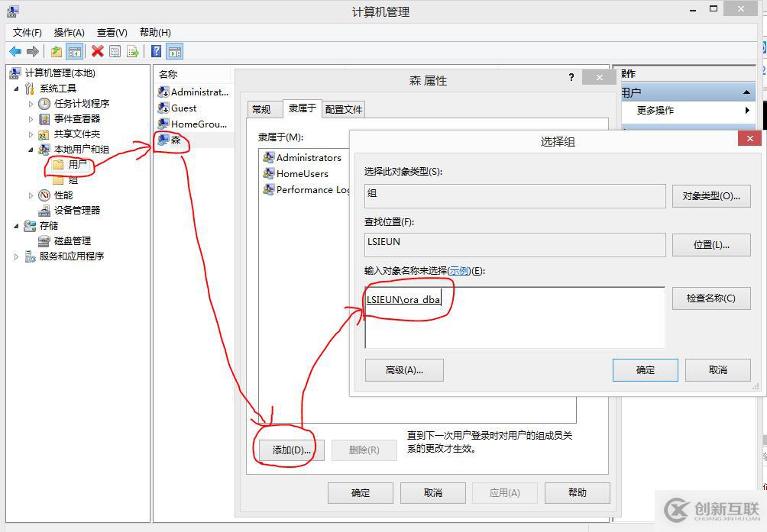Click the 对象类型(O)... button
The width and height of the screenshot is (767, 532).
click(x=711, y=196)
